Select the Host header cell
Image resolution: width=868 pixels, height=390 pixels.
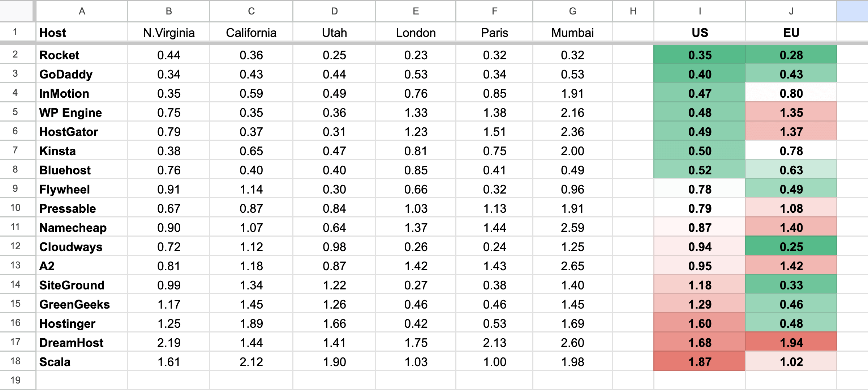(82, 33)
